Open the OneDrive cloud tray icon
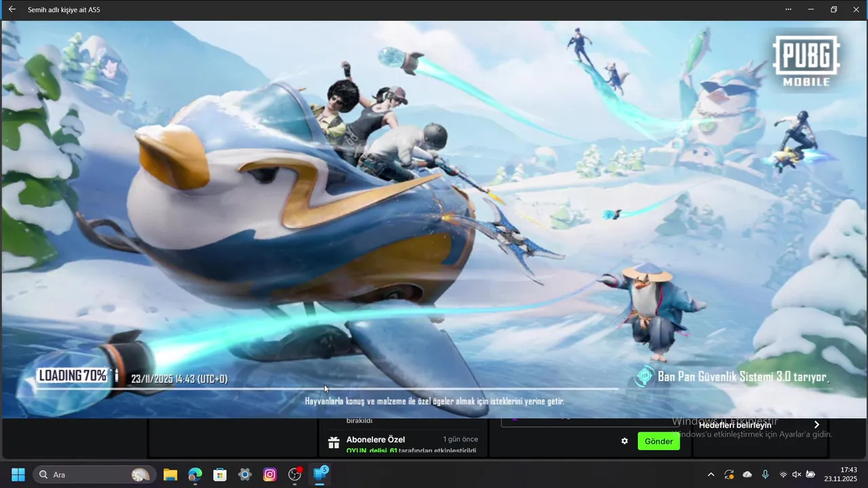 click(747, 474)
